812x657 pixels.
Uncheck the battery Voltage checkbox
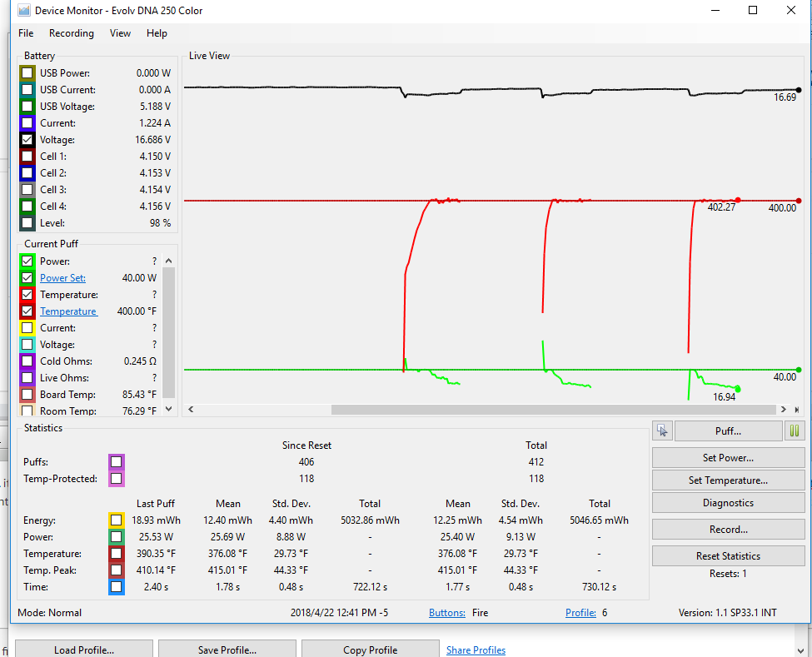pos(27,140)
